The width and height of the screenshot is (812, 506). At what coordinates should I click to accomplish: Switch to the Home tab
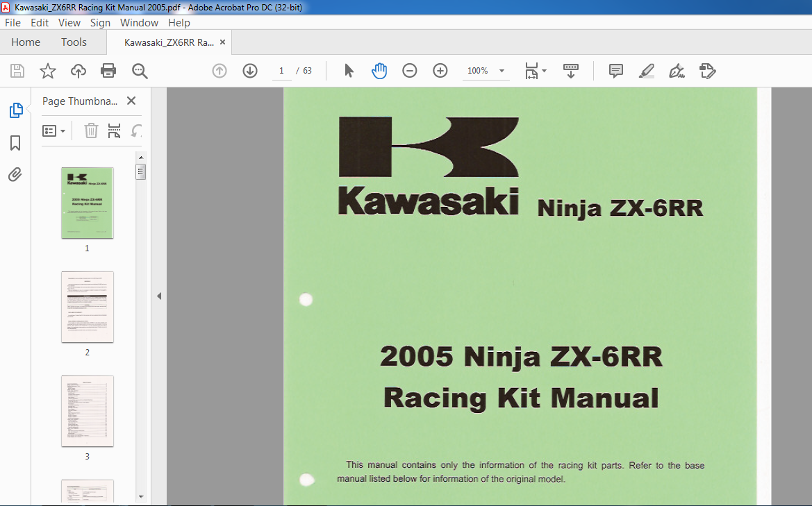(26, 42)
